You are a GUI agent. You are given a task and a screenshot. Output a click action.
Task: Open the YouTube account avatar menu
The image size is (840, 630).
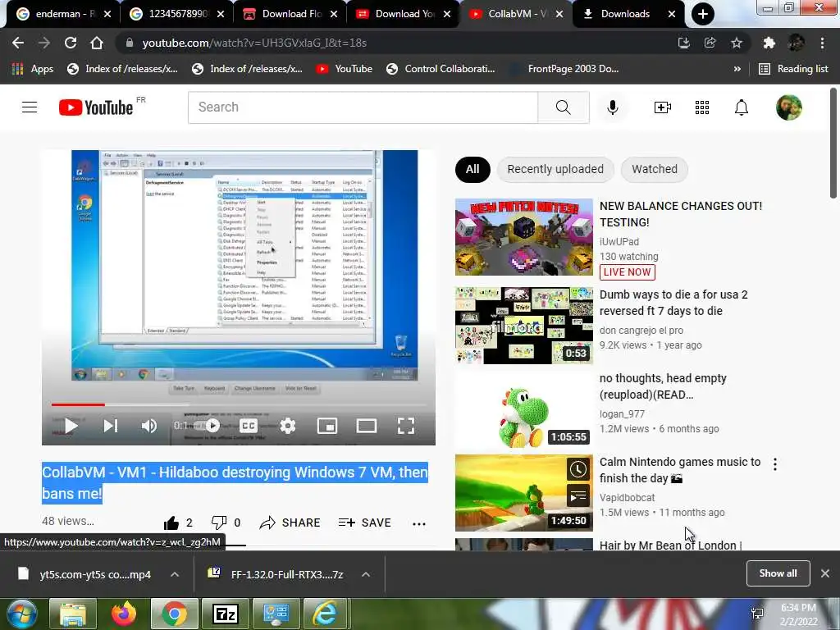click(x=788, y=107)
